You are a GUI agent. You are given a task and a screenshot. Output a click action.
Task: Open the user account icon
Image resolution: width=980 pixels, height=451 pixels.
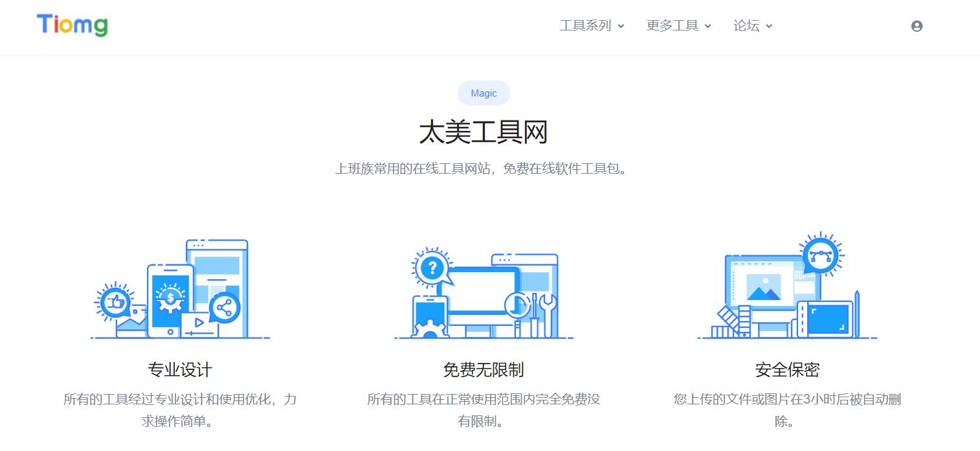(x=917, y=26)
